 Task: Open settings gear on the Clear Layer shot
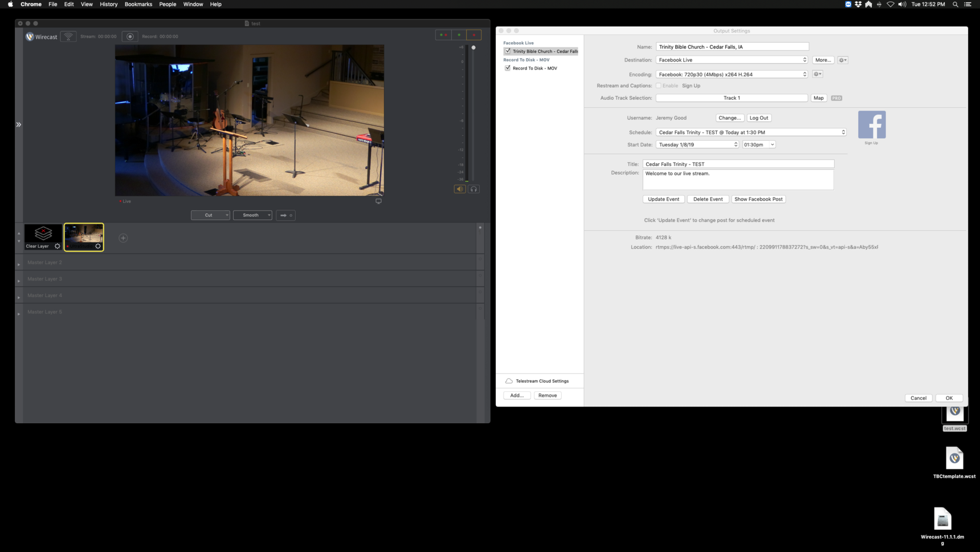[x=58, y=246]
